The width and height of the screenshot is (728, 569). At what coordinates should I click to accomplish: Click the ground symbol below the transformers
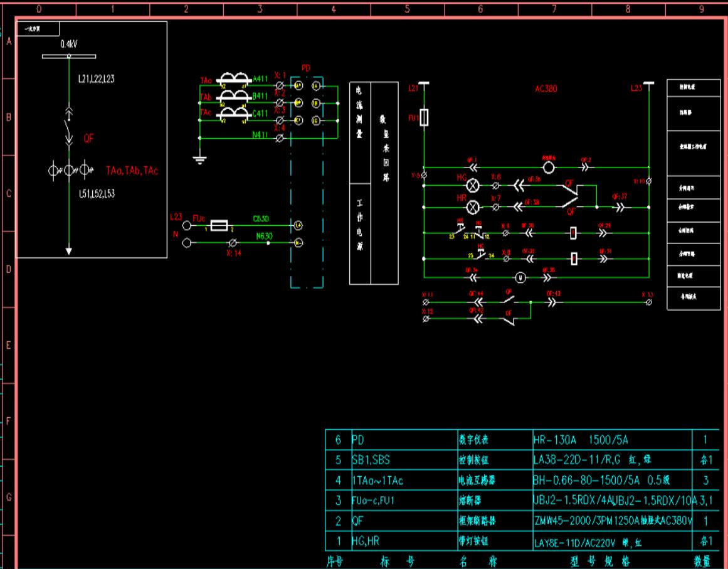199,159
